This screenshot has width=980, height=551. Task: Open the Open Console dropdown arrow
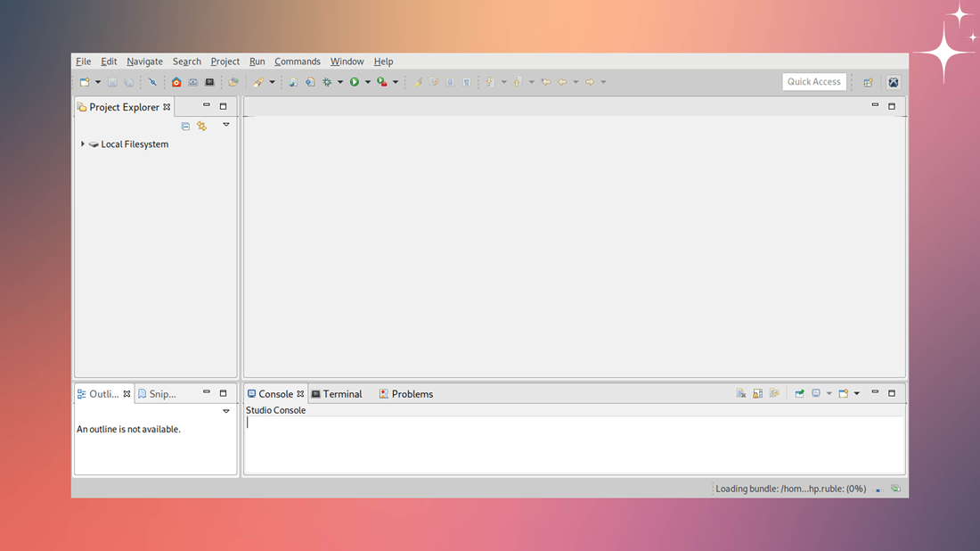[x=857, y=393]
